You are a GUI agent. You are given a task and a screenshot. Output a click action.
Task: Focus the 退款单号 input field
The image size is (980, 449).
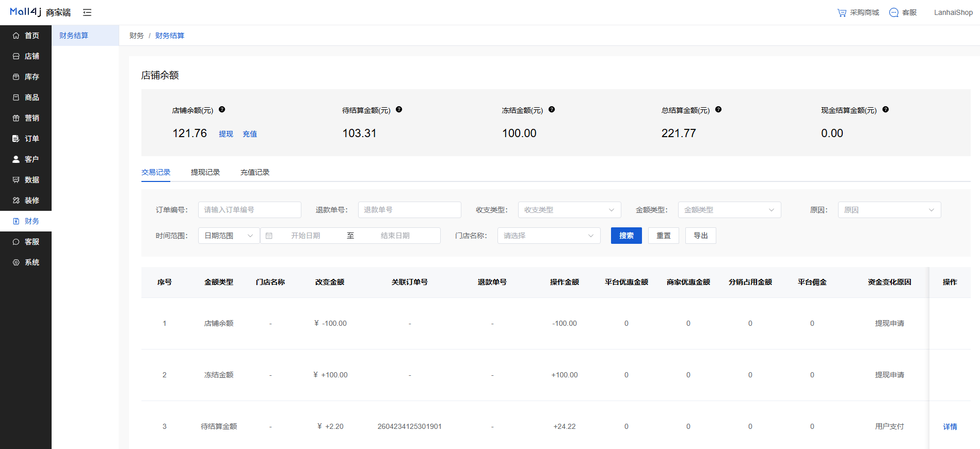[x=410, y=210]
